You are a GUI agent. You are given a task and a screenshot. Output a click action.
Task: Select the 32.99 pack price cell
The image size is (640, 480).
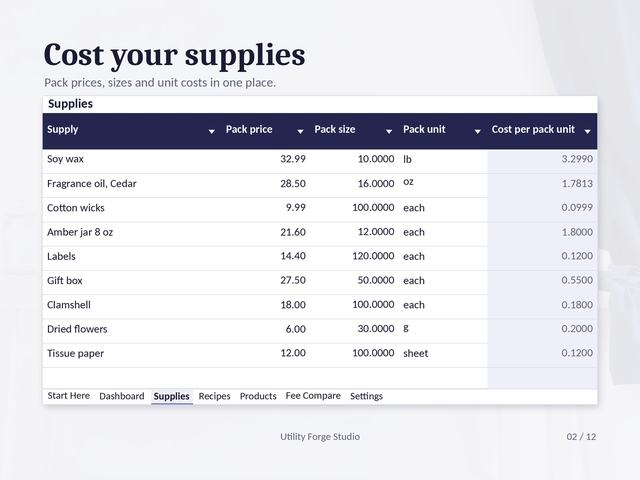[x=266, y=159]
